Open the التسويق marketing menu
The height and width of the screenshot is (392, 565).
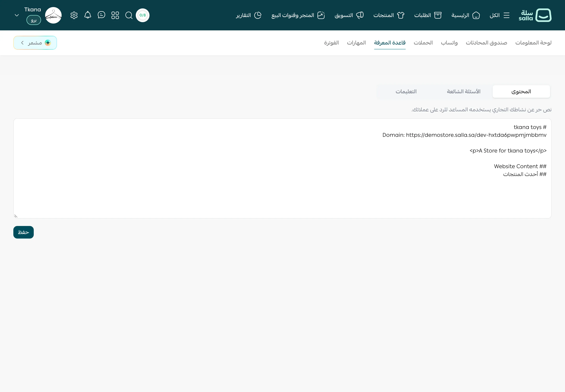click(x=349, y=15)
